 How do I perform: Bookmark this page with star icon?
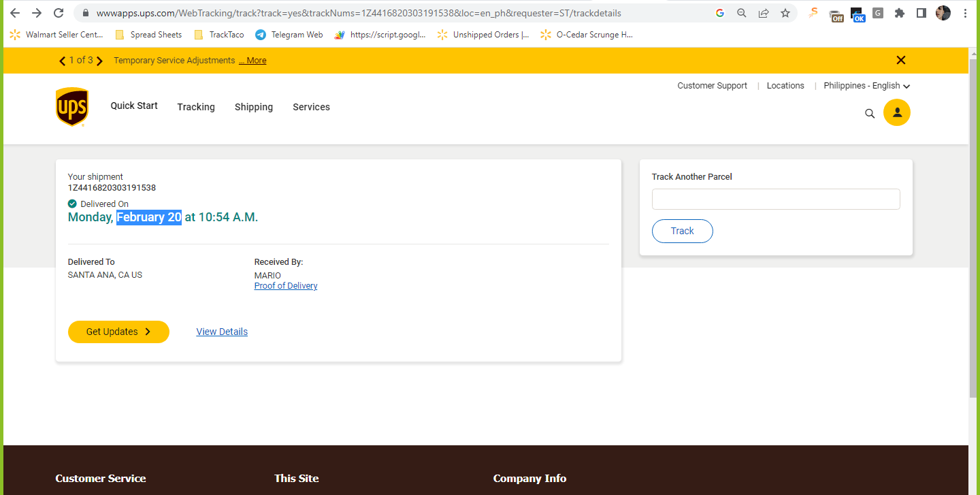pos(785,13)
